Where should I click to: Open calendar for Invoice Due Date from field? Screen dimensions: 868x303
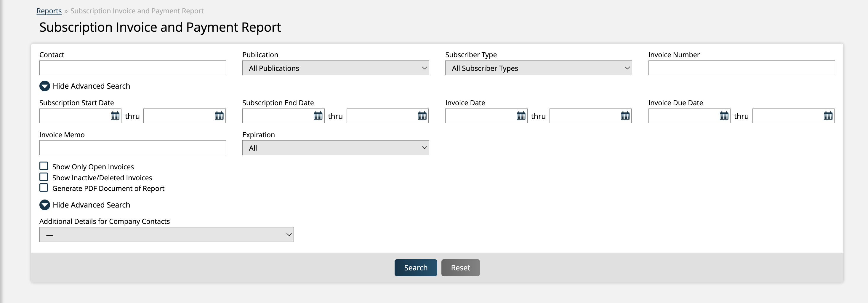pyautogui.click(x=724, y=116)
